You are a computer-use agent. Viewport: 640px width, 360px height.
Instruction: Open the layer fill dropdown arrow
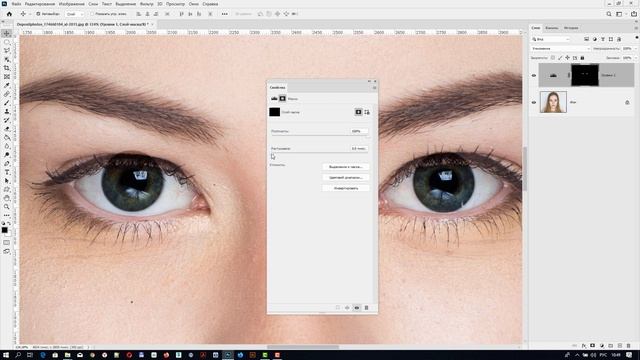coord(636,58)
